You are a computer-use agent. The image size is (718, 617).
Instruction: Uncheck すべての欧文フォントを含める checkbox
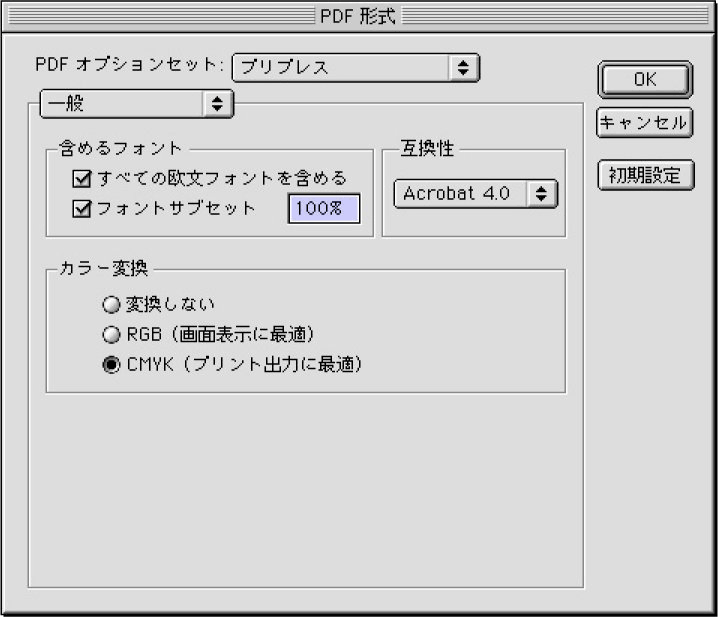(82, 179)
